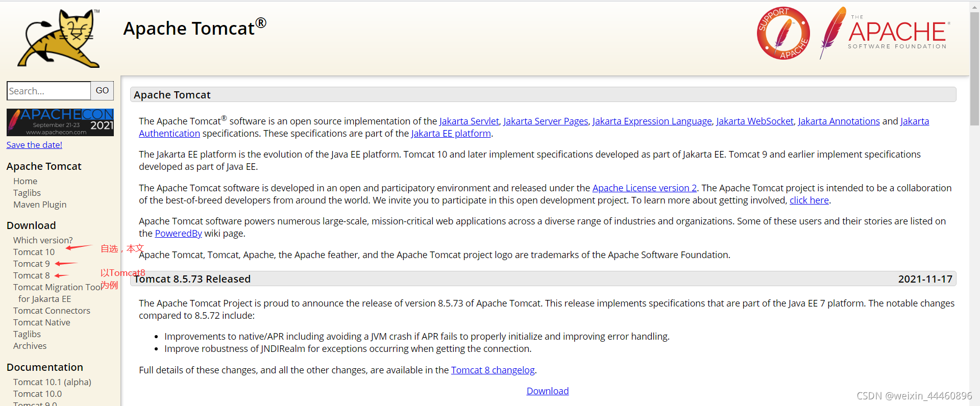Open Tomcat Connectors download link
Screen dimensions: 980x406
[52, 311]
